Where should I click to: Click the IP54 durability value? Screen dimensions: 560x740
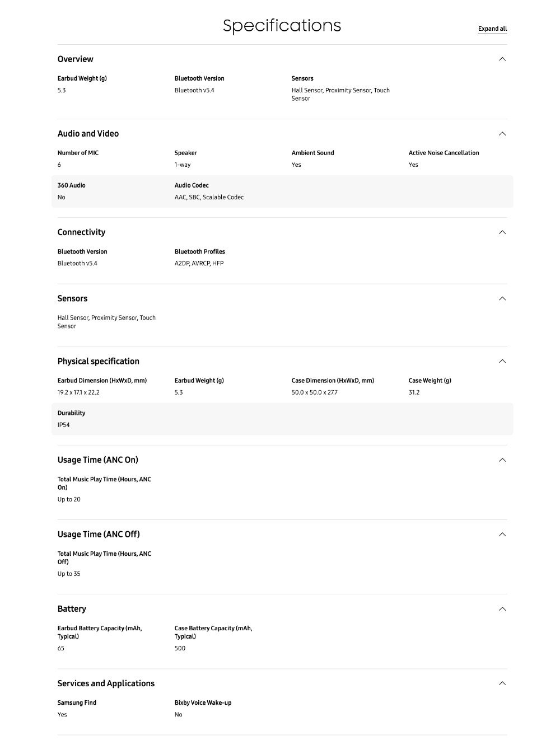64,425
